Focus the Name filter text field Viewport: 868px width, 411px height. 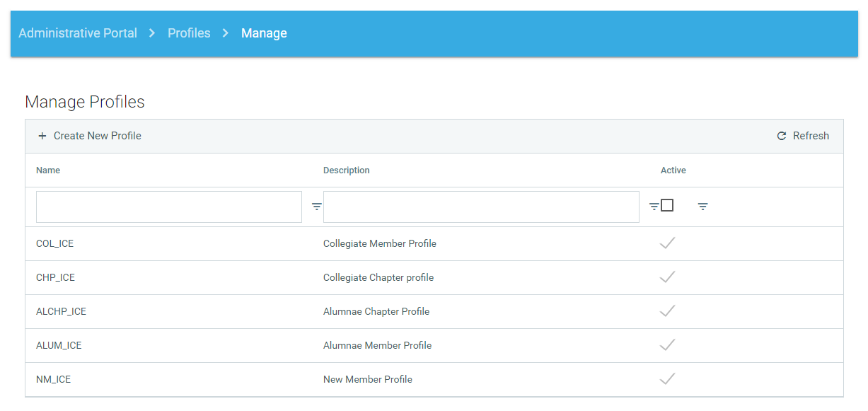click(169, 207)
